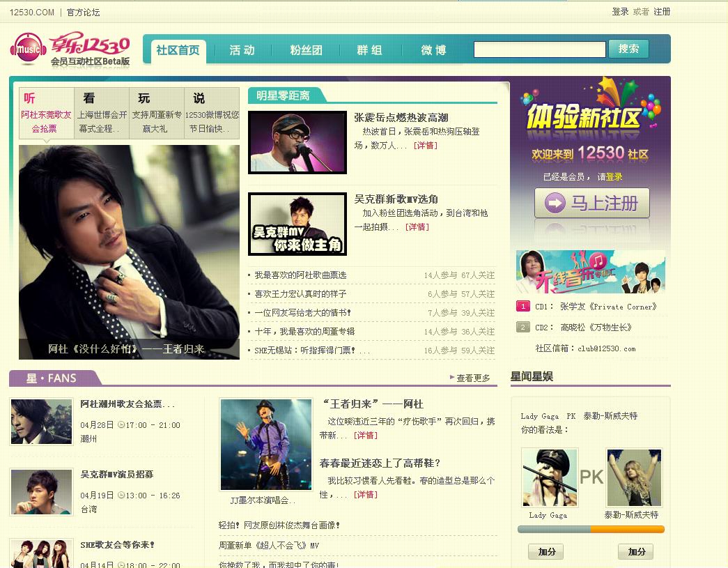Screen dimensions: 728x568
Task: Open topic 十年，我最喜欢的周董专辑
Action: (x=304, y=331)
